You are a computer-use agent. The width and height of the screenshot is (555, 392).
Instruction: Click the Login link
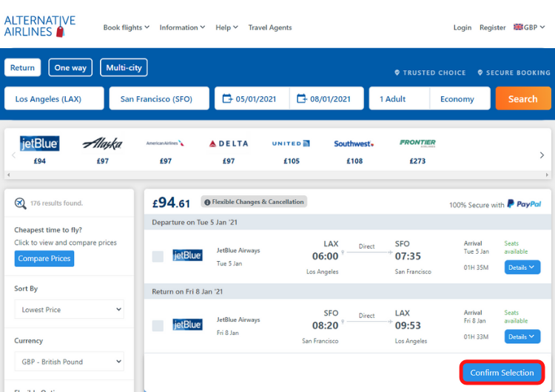point(462,27)
